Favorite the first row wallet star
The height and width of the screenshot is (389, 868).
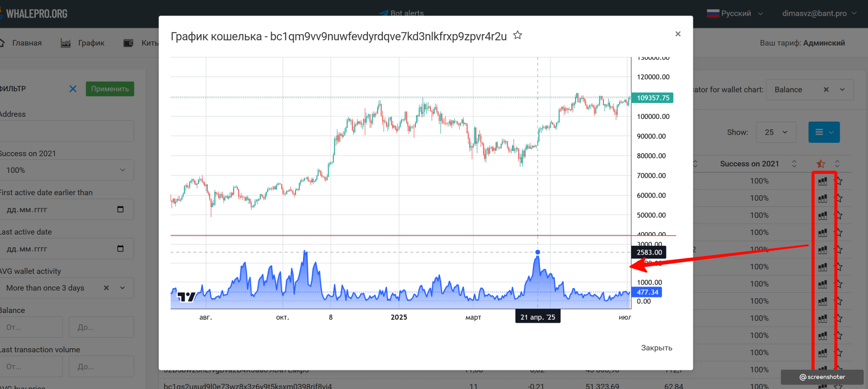coord(839,182)
